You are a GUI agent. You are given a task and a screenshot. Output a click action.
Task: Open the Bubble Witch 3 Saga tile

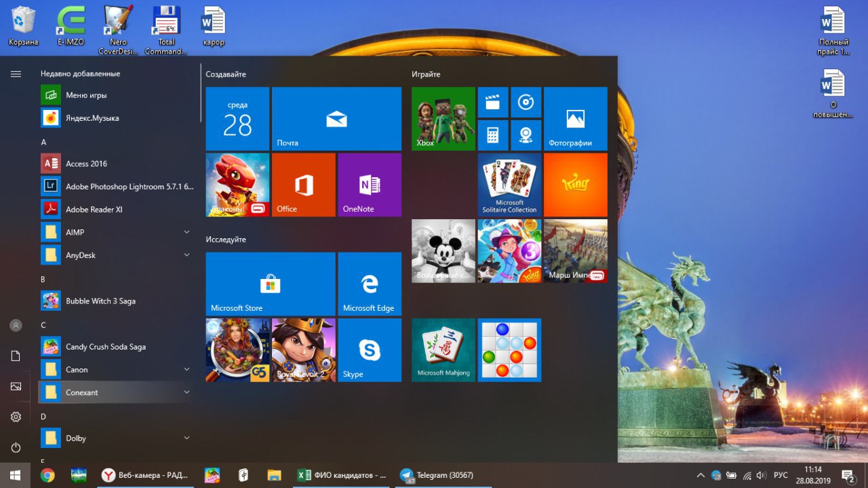(x=509, y=251)
